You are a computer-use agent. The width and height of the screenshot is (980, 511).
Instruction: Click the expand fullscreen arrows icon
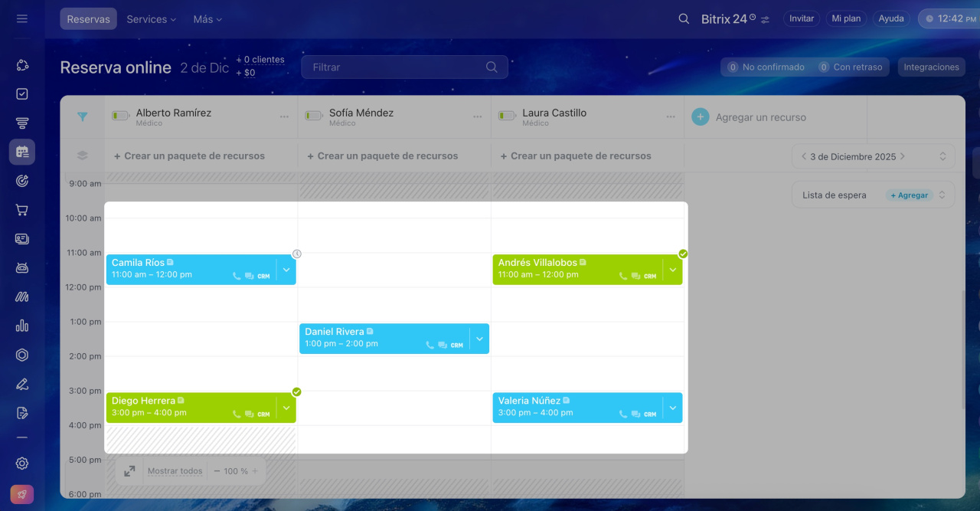[129, 471]
